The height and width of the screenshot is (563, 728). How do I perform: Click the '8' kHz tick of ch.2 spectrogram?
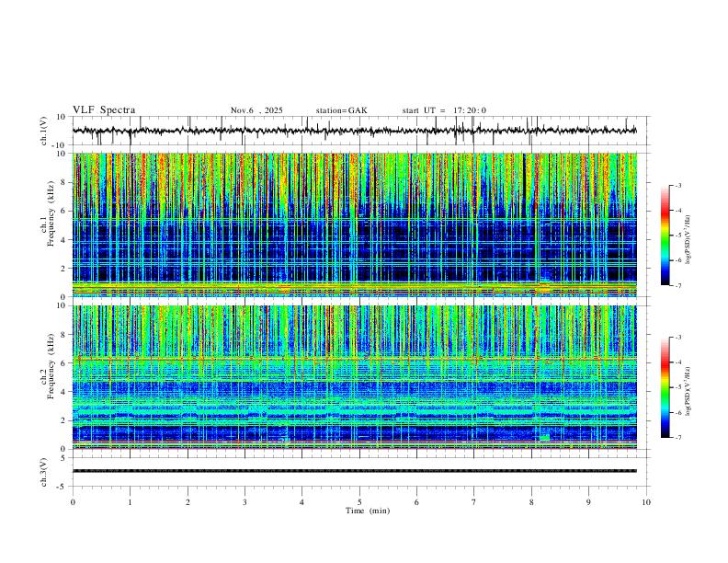(63, 335)
